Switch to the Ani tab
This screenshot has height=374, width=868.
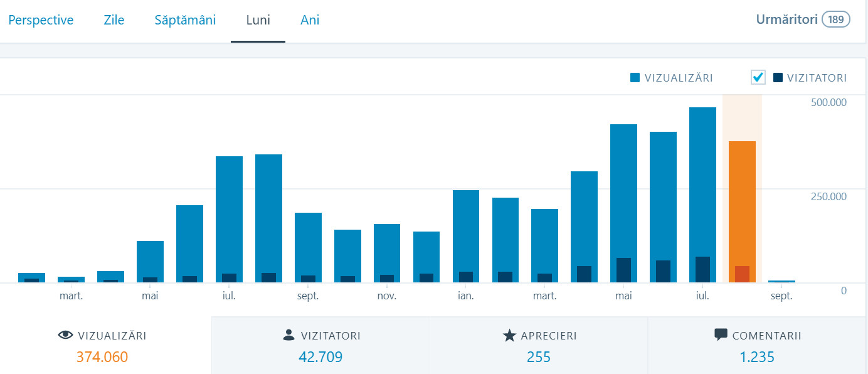coord(310,20)
